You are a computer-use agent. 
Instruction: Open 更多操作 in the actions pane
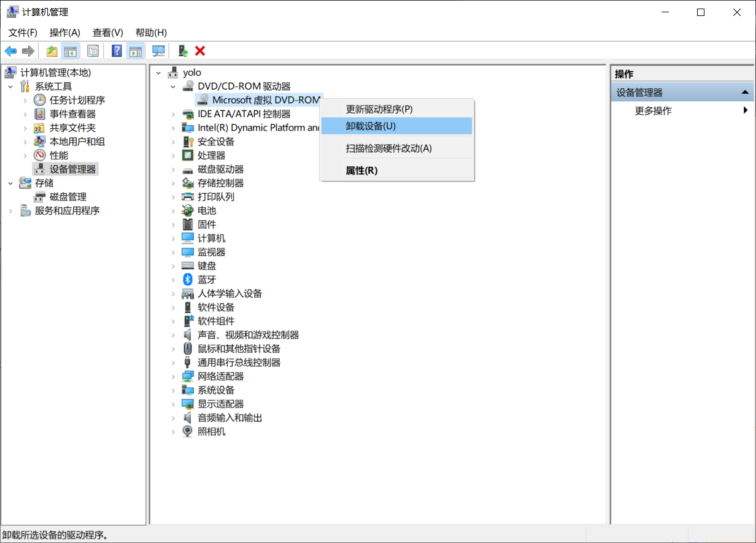pyautogui.click(x=654, y=111)
